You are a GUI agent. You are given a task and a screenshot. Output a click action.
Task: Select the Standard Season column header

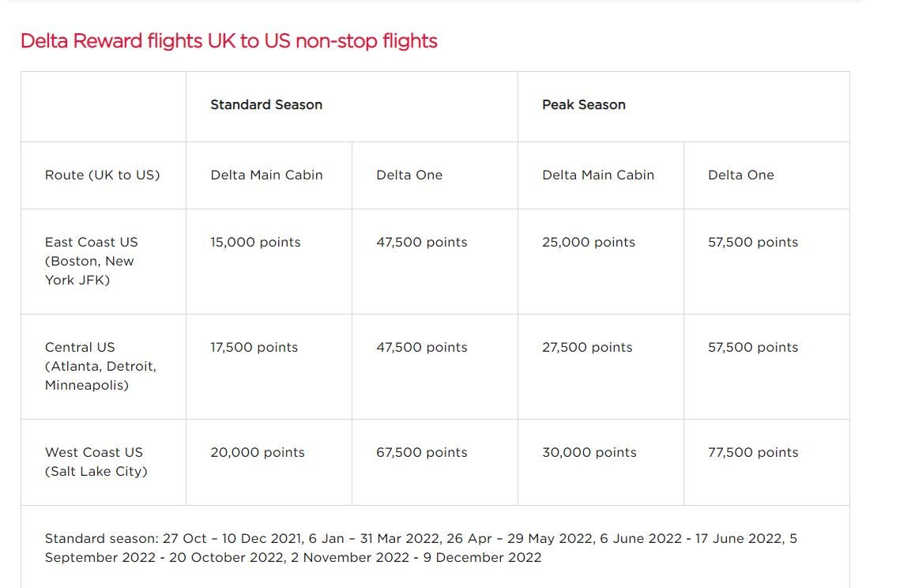coord(266,104)
